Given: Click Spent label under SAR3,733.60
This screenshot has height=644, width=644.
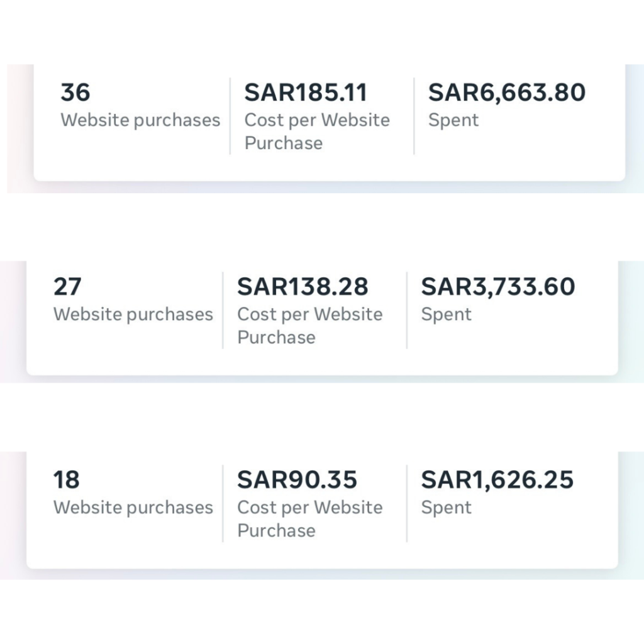Looking at the screenshot, I should (446, 315).
